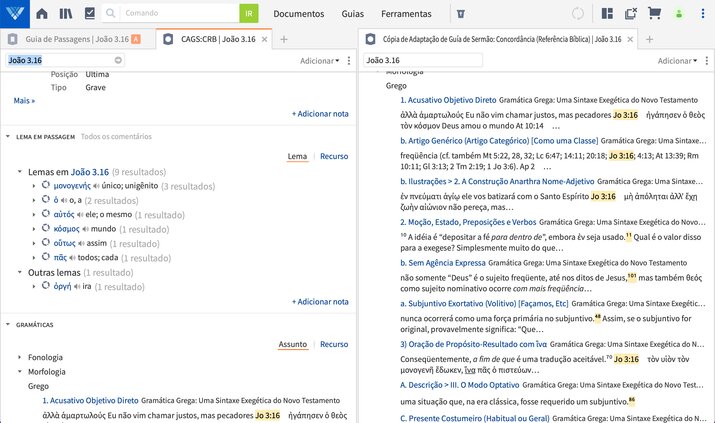Image resolution: width=715 pixels, height=423 pixels.
Task: Click Adicionar nota below Outras lemas
Action: [x=320, y=302]
